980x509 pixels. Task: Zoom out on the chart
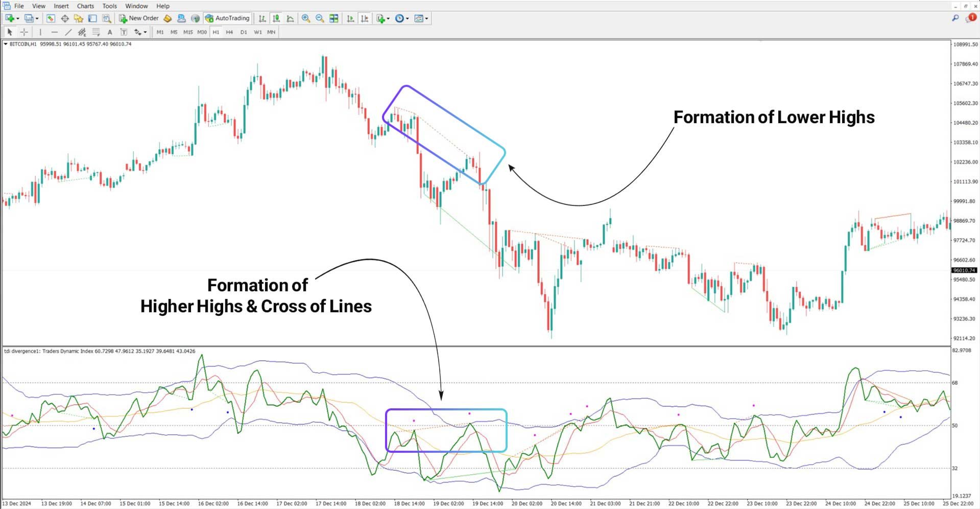click(x=320, y=18)
